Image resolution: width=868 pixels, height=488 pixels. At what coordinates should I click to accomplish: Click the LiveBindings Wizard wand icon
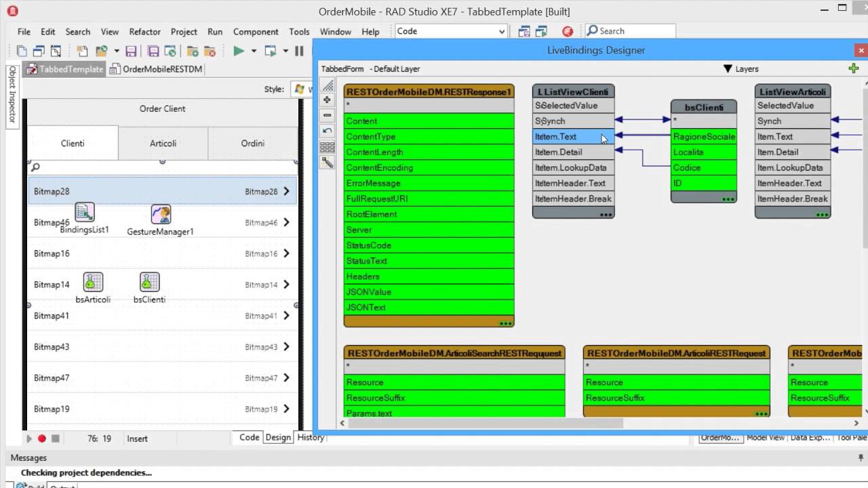click(x=328, y=163)
